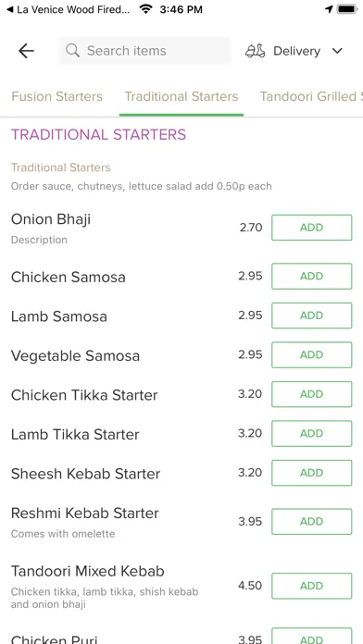
Task: Expand the Delivery dropdown chevron
Action: point(337,51)
